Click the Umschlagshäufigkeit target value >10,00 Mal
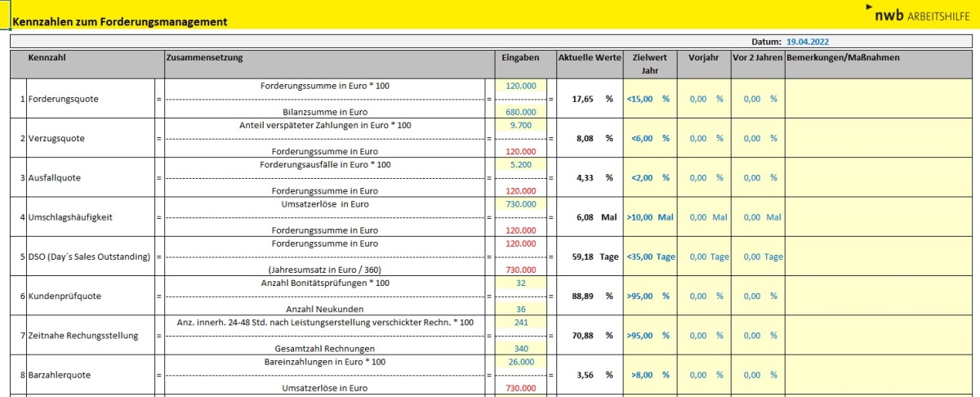This screenshot has width=980, height=397. [650, 217]
